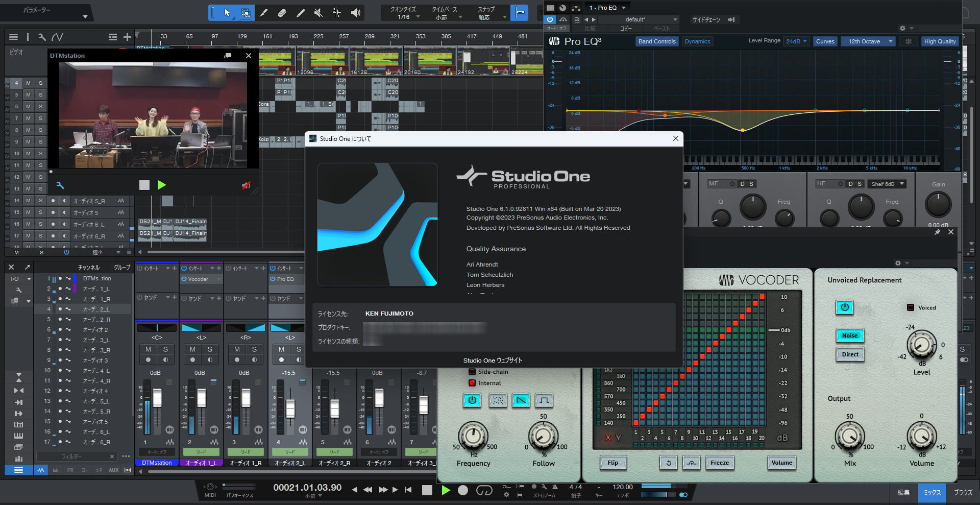Click the 4/4 time signature value
This screenshot has height=505, width=980.
(576, 487)
